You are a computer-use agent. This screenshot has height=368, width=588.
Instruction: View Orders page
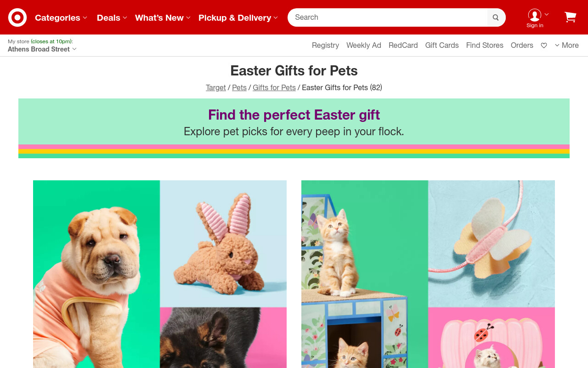click(522, 45)
